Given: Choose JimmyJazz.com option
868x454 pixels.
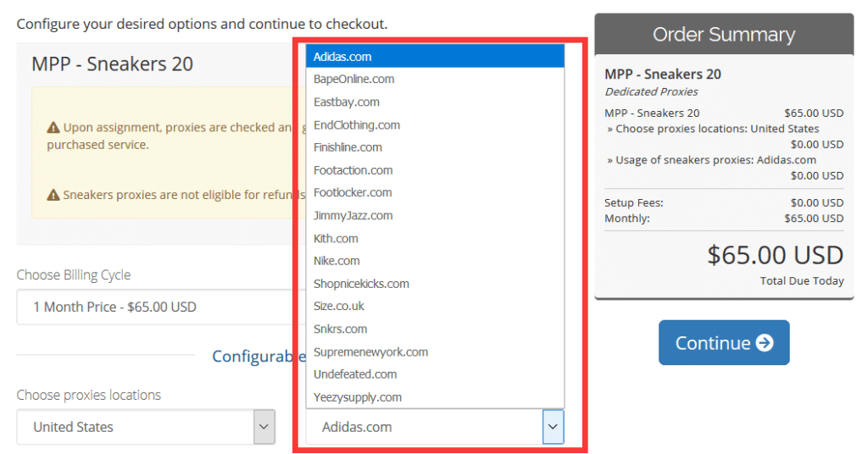Looking at the screenshot, I should [x=435, y=216].
